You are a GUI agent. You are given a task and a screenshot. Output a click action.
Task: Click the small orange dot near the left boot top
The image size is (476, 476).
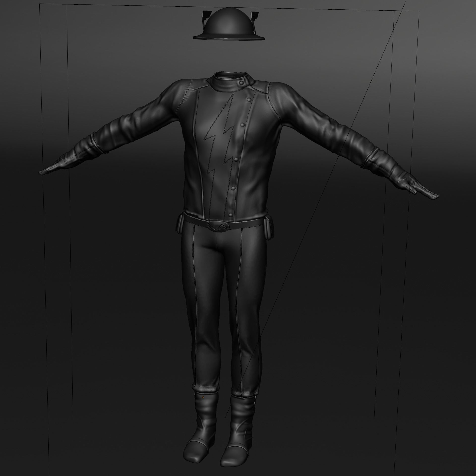tap(203, 397)
